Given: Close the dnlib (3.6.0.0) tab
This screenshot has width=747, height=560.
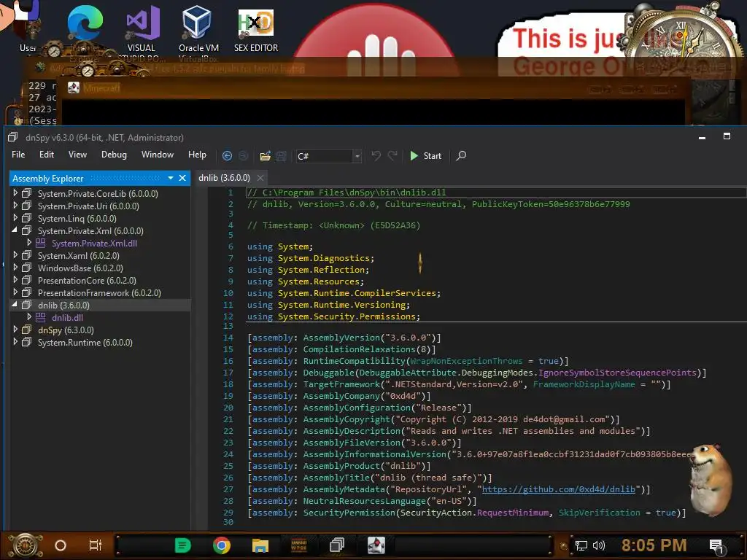Looking at the screenshot, I should [x=260, y=178].
